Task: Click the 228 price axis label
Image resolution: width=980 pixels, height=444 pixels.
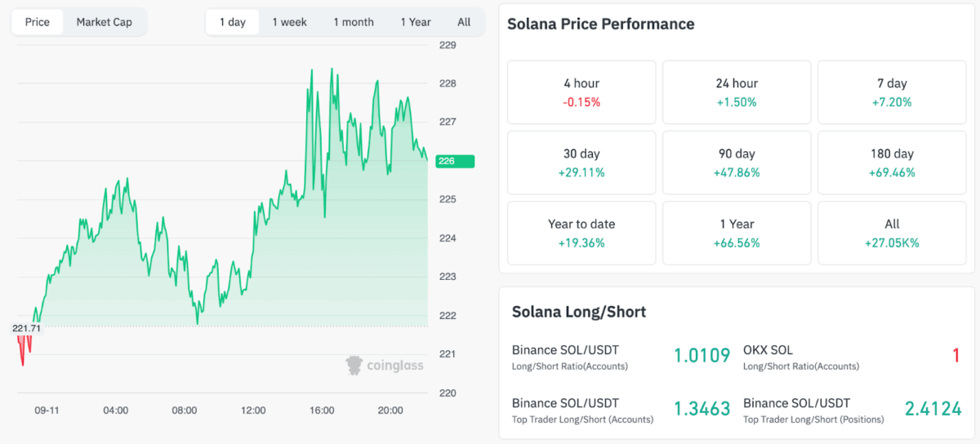Action: coord(448,83)
